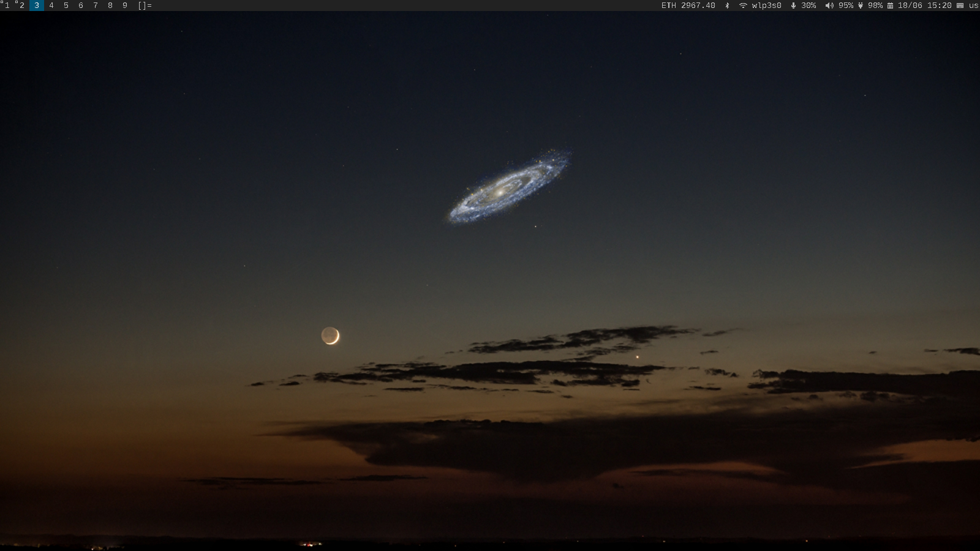Click the speaker volume icon at 95%
980x551 pixels.
coord(829,6)
